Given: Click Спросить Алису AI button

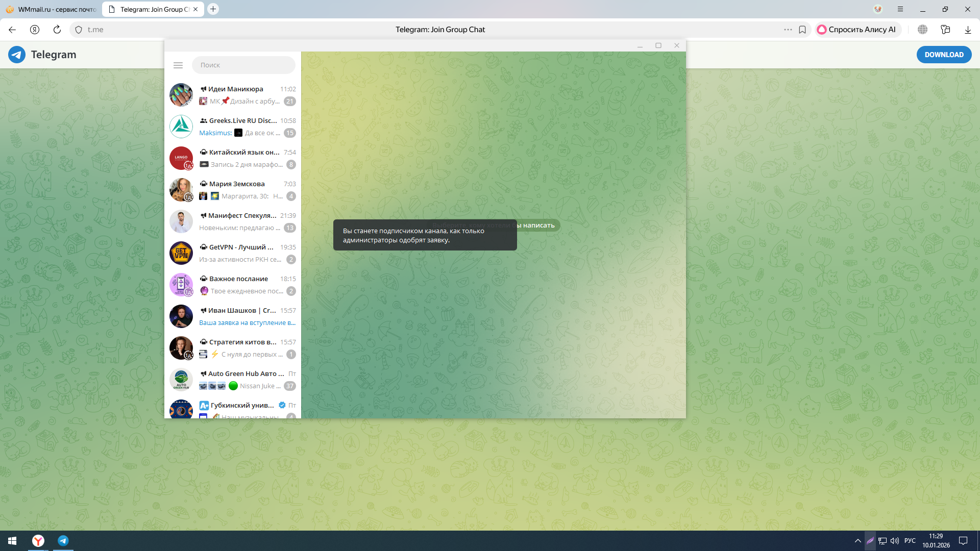Looking at the screenshot, I should click(857, 30).
